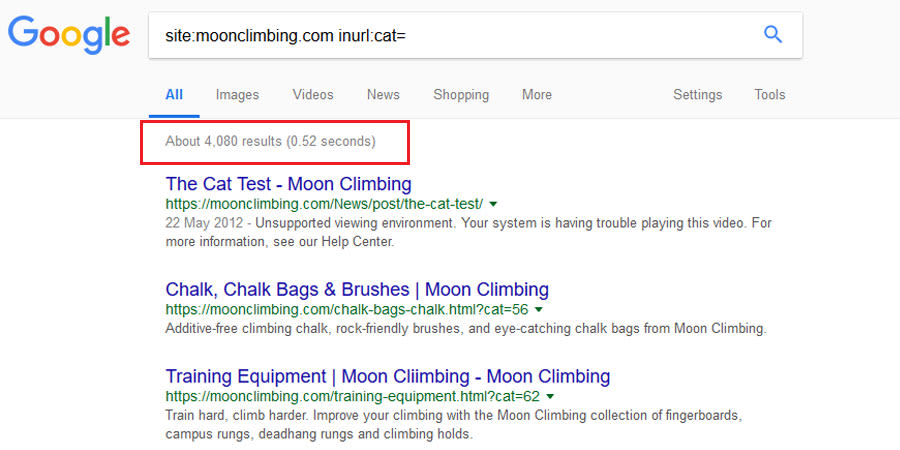Open dropdown arrow beside training-equipment.html URL
The width and height of the screenshot is (900, 450).
[x=550, y=397]
